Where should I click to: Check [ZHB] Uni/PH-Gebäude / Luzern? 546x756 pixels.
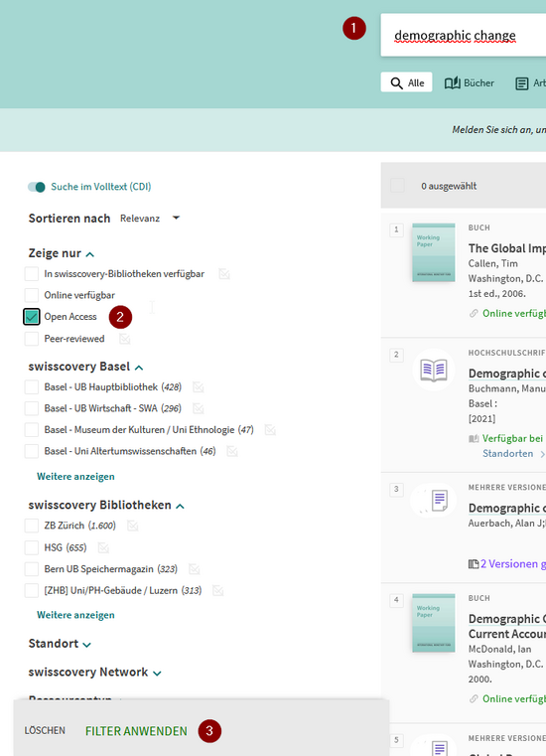32,591
